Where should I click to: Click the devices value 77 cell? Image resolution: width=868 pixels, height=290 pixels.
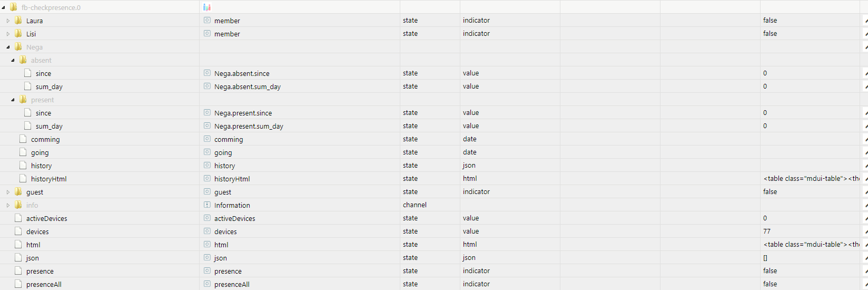(810, 231)
